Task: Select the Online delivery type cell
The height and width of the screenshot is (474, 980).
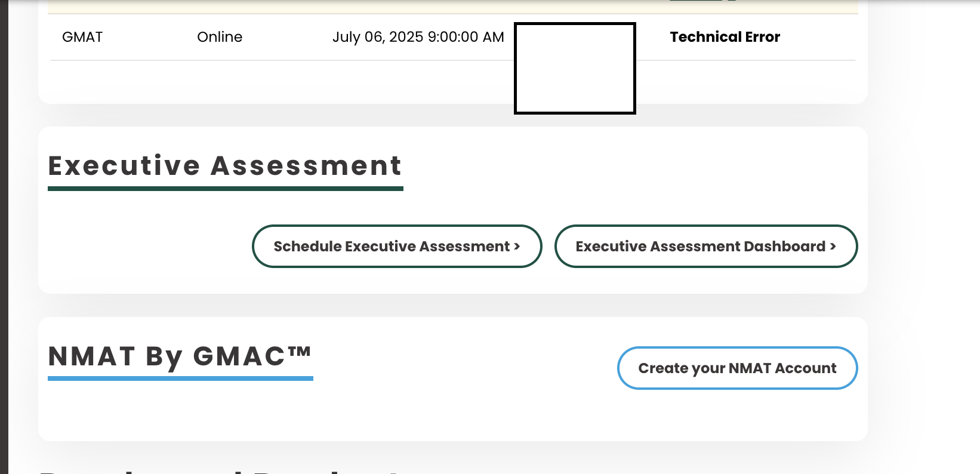Action: tap(220, 37)
